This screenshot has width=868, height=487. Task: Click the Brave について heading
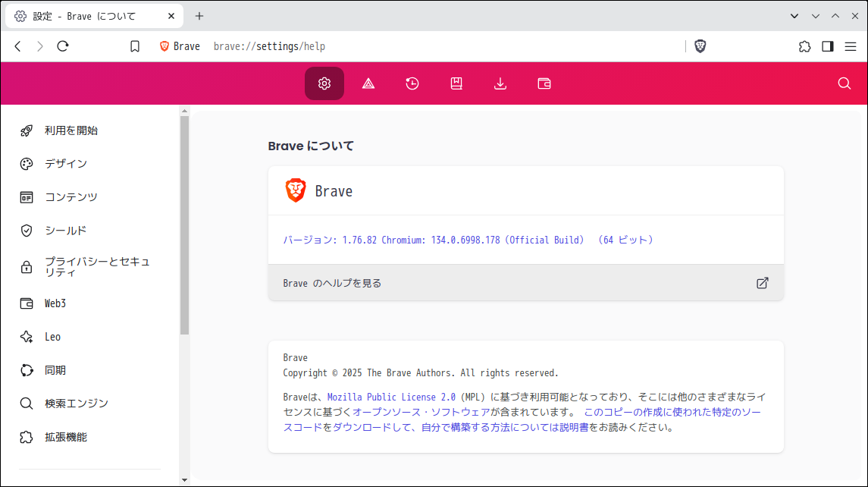311,146
